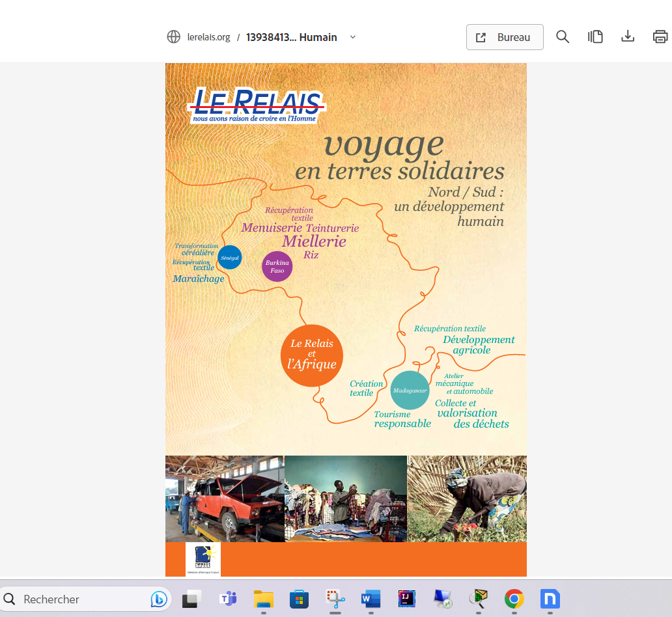This screenshot has height=617, width=672.
Task: Click the Rechercher taskbar search field
Action: [x=86, y=599]
